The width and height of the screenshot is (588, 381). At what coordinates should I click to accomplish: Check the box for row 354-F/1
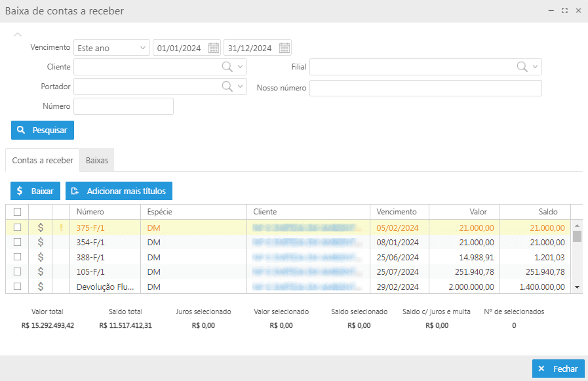(x=17, y=243)
